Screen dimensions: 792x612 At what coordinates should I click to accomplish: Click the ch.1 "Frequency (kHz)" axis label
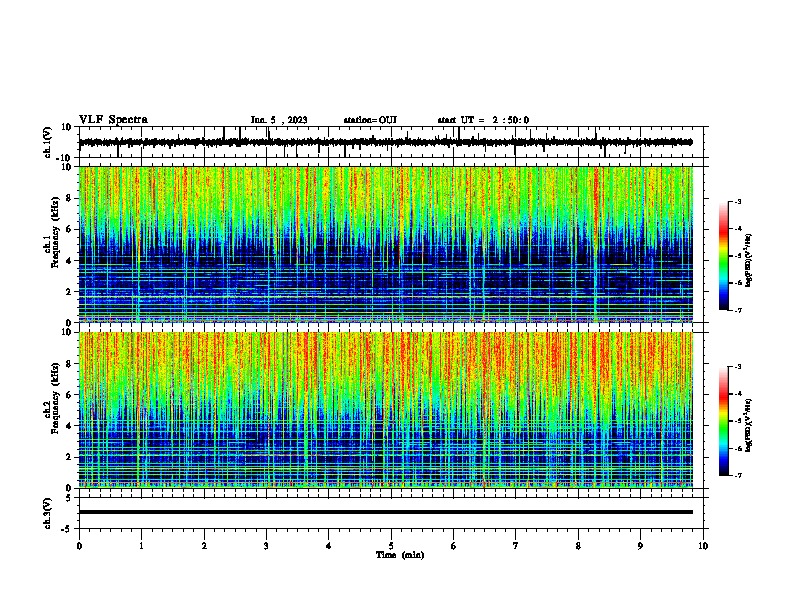click(x=55, y=233)
